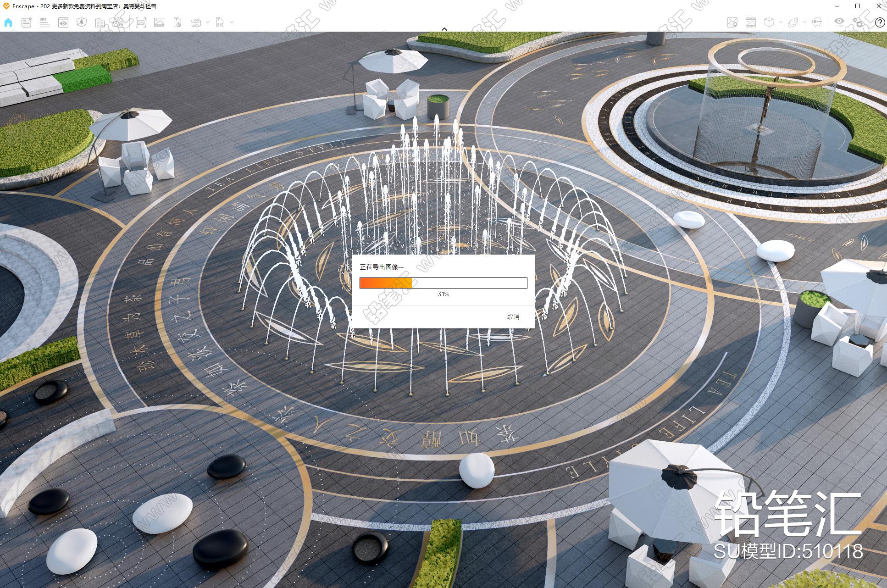Click the 31% progress text
887x588 pixels.
(x=443, y=294)
